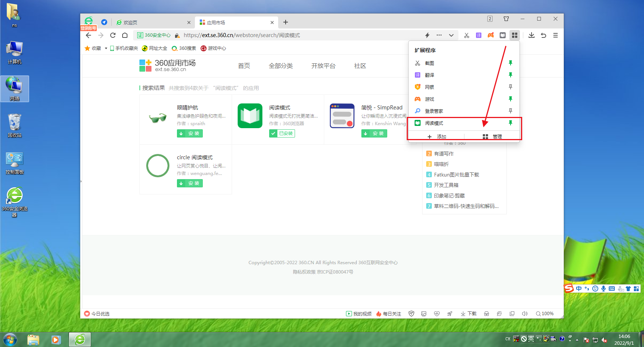Toggle reading mode icon in toolbar

click(x=503, y=35)
